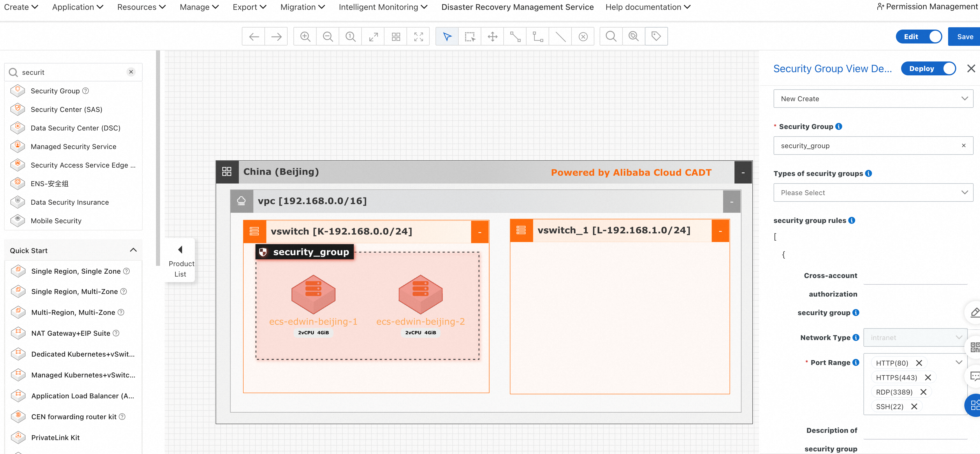Click the tag label tool
The image size is (980, 454).
click(656, 37)
